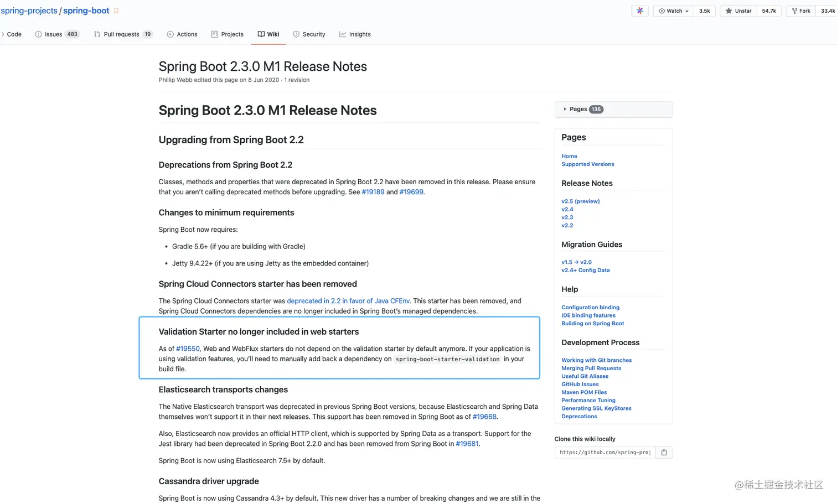Click the 1 revision link

[x=297, y=80]
